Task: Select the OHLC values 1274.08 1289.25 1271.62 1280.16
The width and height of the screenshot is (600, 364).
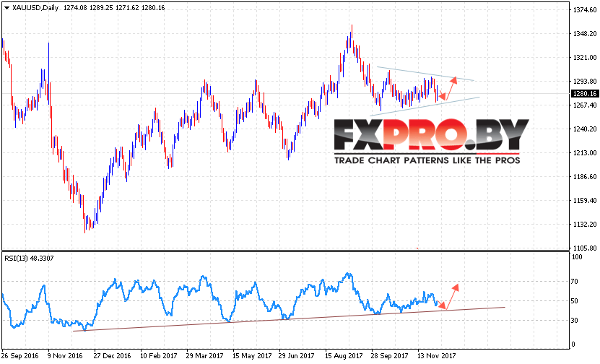Action: pyautogui.click(x=114, y=8)
